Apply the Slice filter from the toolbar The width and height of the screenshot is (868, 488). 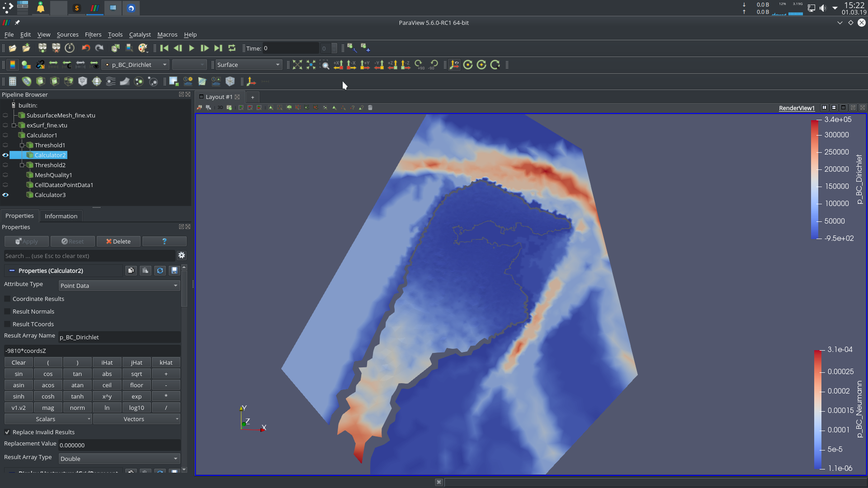click(x=54, y=81)
